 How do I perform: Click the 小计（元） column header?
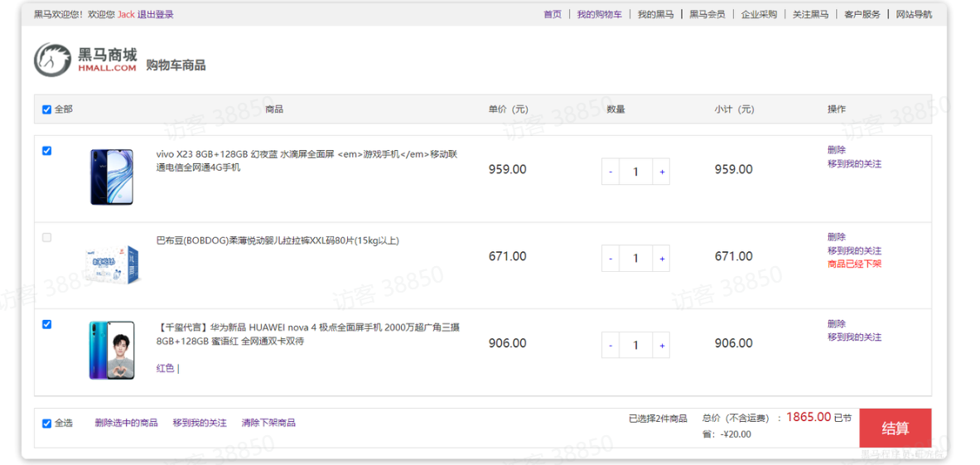pos(734,109)
